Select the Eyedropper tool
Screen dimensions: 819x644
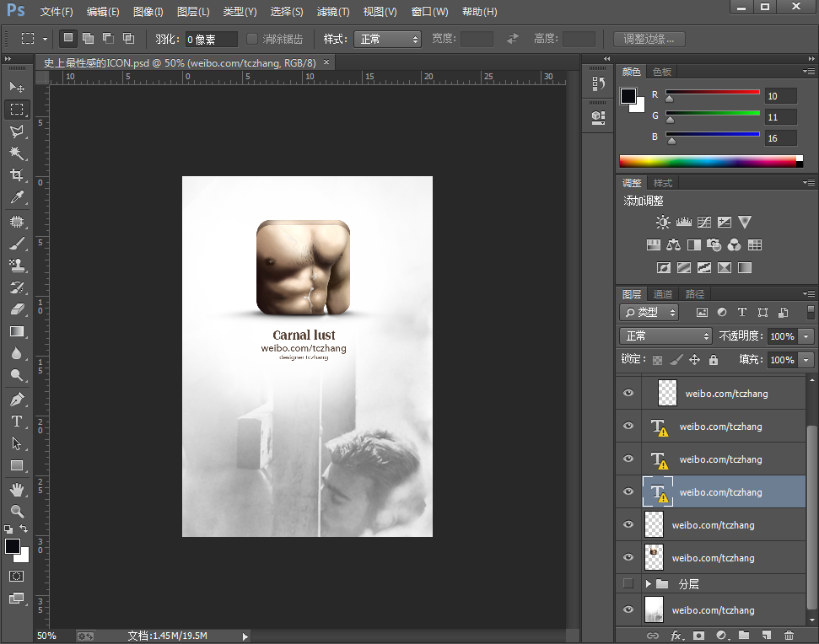coord(16,198)
